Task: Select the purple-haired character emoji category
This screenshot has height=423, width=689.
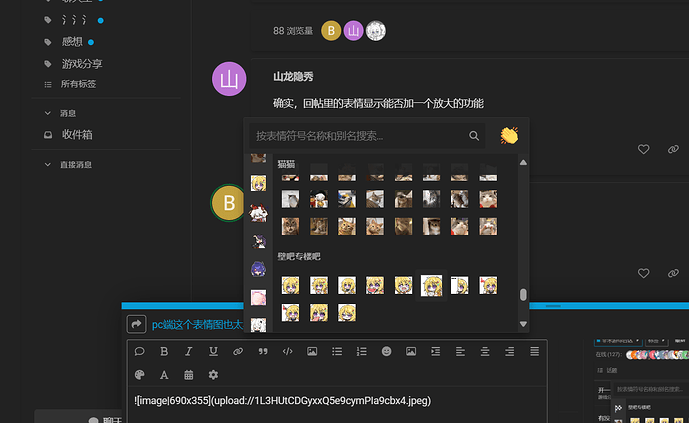Action: coord(258,269)
